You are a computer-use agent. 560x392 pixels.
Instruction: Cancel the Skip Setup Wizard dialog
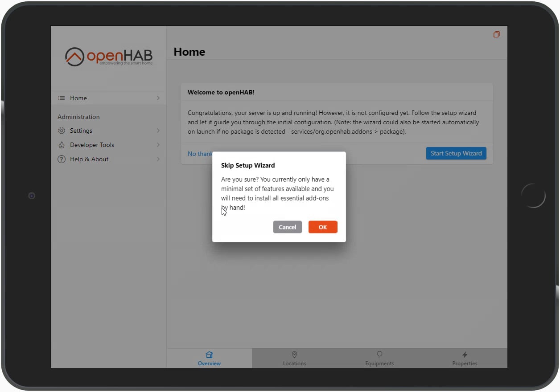click(x=288, y=227)
